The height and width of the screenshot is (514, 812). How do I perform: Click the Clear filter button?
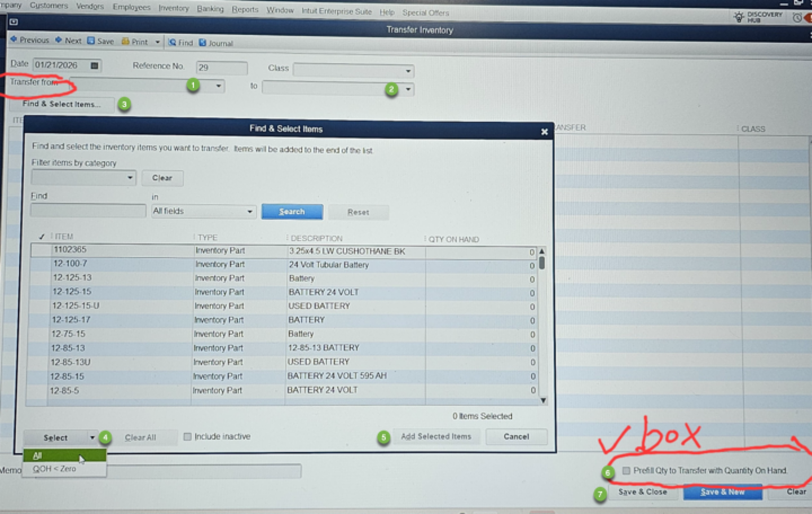[162, 178]
